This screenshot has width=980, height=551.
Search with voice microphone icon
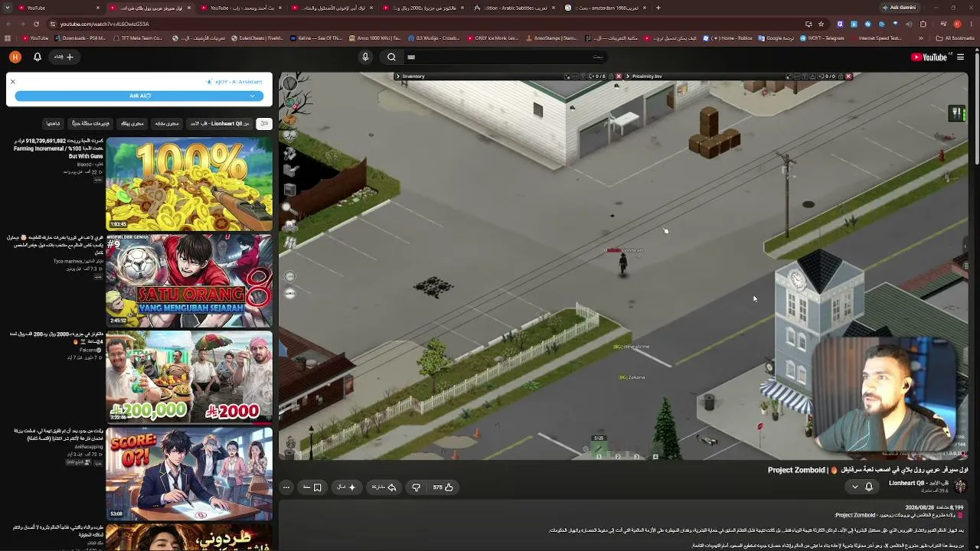[365, 57]
